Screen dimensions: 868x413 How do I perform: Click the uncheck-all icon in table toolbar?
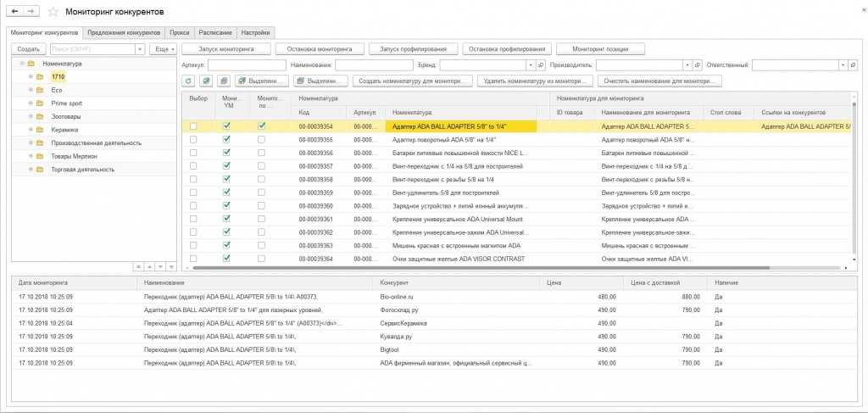[x=223, y=81]
